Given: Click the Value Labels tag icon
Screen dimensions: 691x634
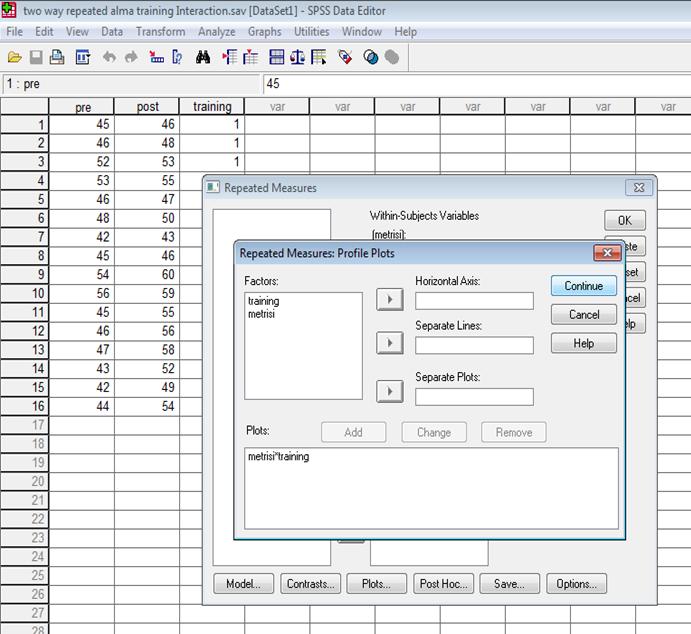Looking at the screenshot, I should coord(345,57).
